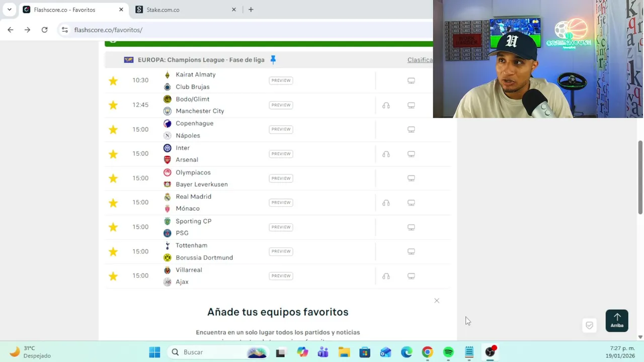This screenshot has height=362, width=644.
Task: Click the Borussia Dortmund team name
Action: (204, 257)
